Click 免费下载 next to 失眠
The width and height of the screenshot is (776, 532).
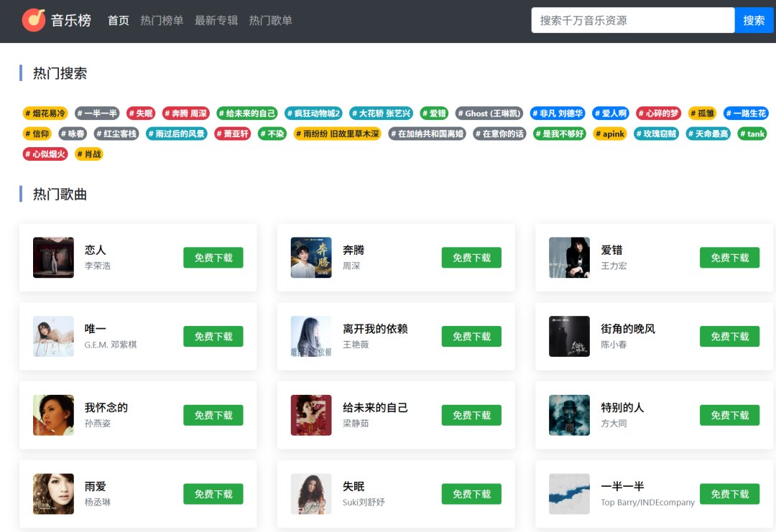tap(471, 494)
